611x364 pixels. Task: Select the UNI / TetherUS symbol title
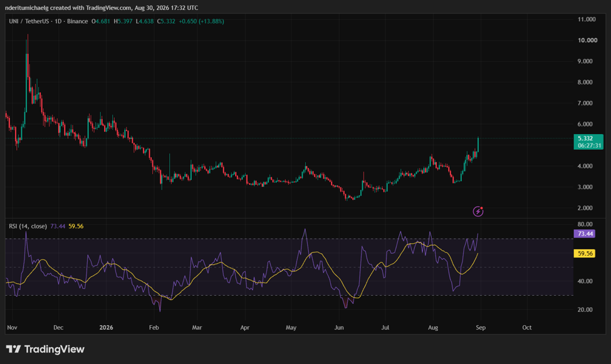pos(29,21)
